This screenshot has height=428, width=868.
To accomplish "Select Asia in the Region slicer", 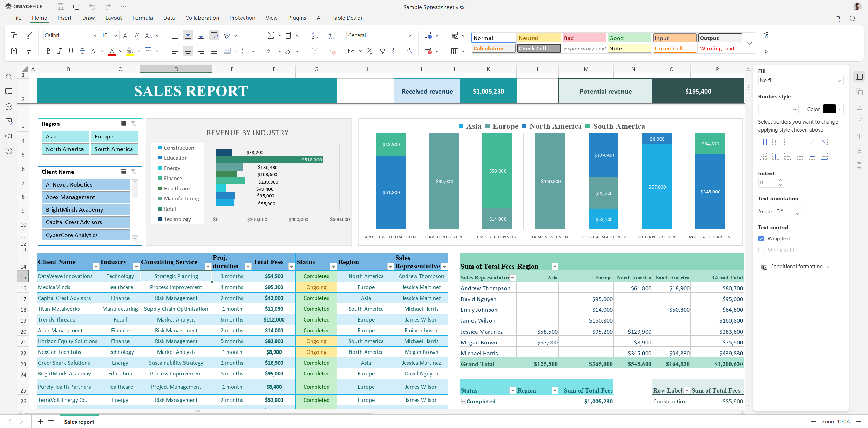I will (x=65, y=136).
